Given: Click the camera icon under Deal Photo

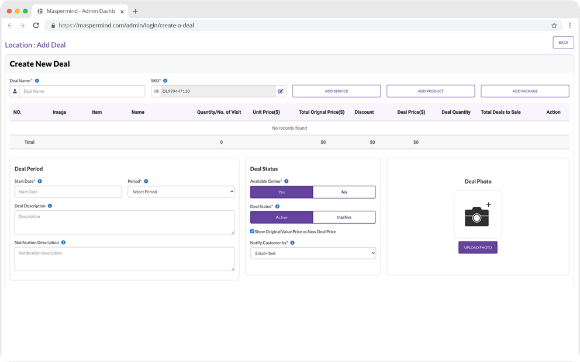Looking at the screenshot, I should [478, 215].
